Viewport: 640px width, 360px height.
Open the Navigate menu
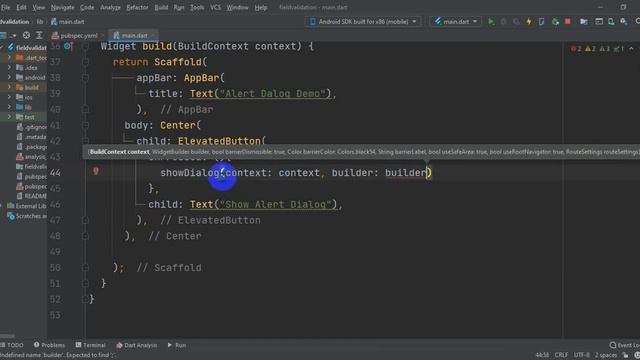[62, 7]
